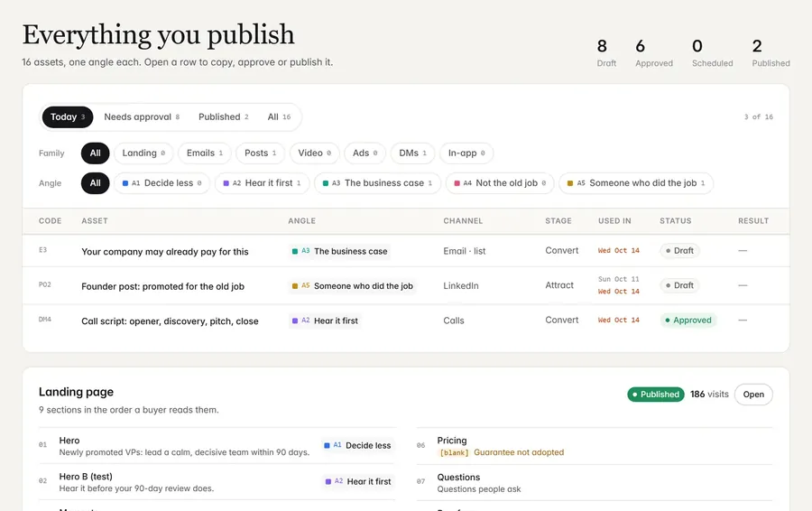Click the ANGLE column header
This screenshot has width=812, height=511.
[302, 221]
